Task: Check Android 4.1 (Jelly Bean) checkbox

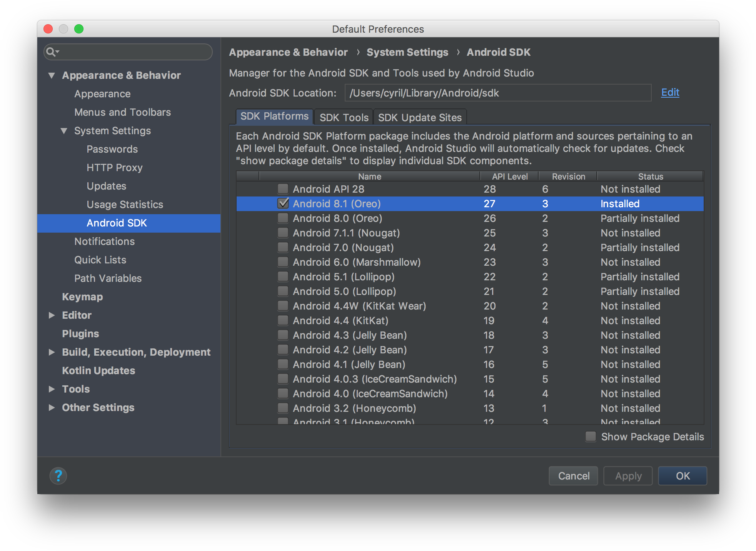Action: click(x=283, y=364)
